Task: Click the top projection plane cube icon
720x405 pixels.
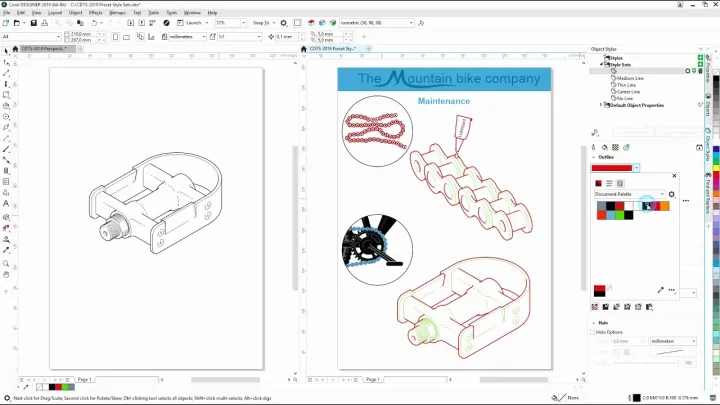Action: (x=311, y=22)
